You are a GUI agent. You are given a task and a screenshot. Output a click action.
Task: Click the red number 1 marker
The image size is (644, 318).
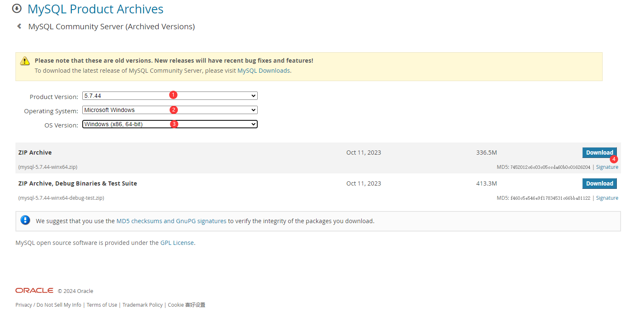[x=173, y=95]
